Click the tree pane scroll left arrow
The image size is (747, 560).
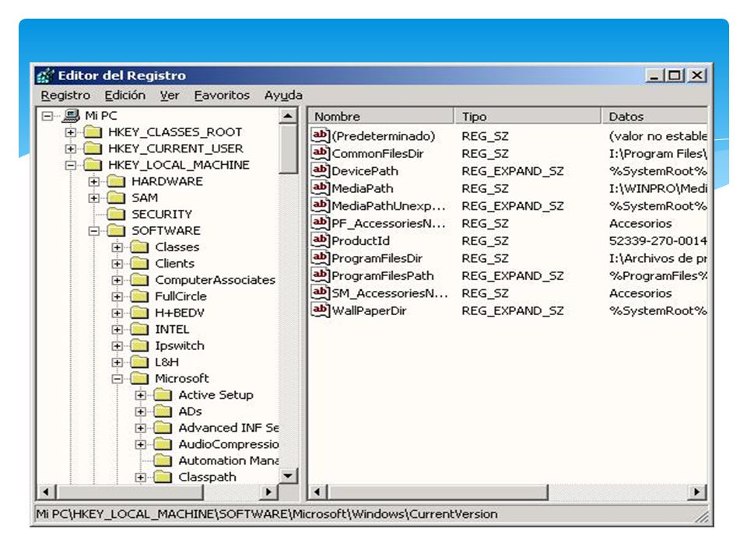(x=46, y=492)
